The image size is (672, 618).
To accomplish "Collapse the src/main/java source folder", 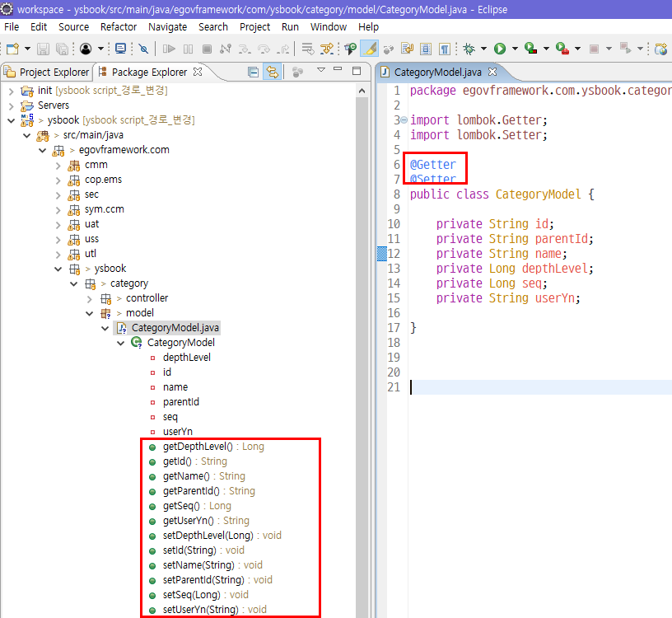I will point(27,135).
